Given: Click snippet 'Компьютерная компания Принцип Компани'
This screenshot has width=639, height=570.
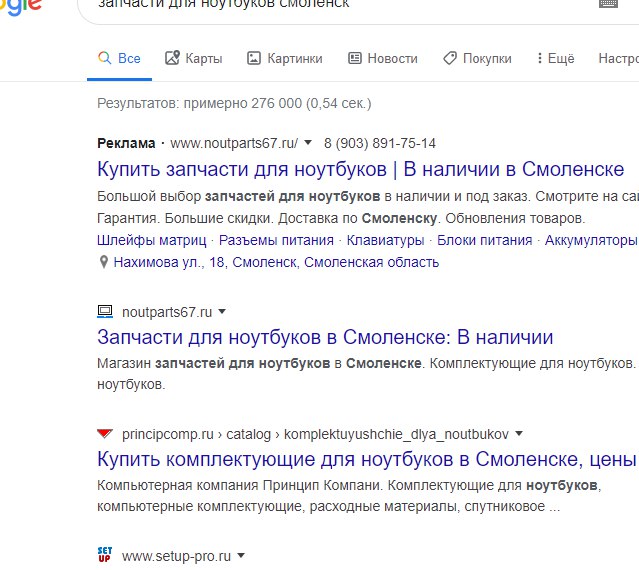Looking at the screenshot, I should (240, 485).
